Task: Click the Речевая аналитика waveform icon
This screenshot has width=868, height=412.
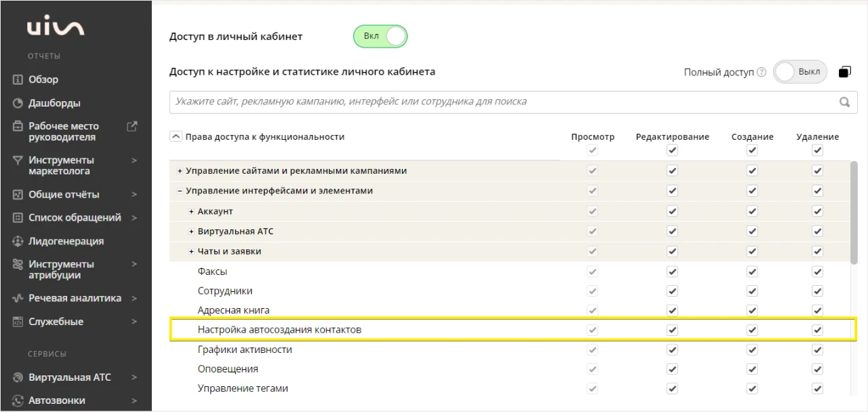Action: pos(18,298)
